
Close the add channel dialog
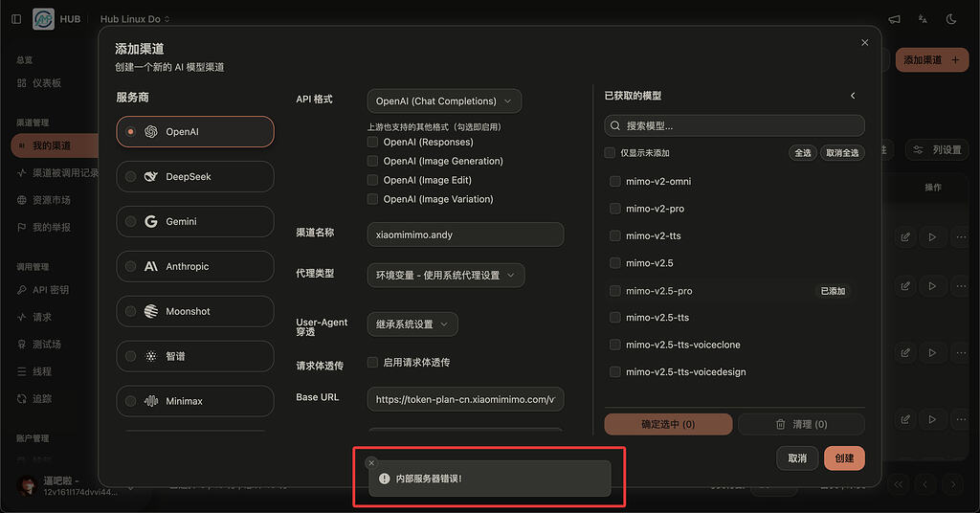coord(864,42)
